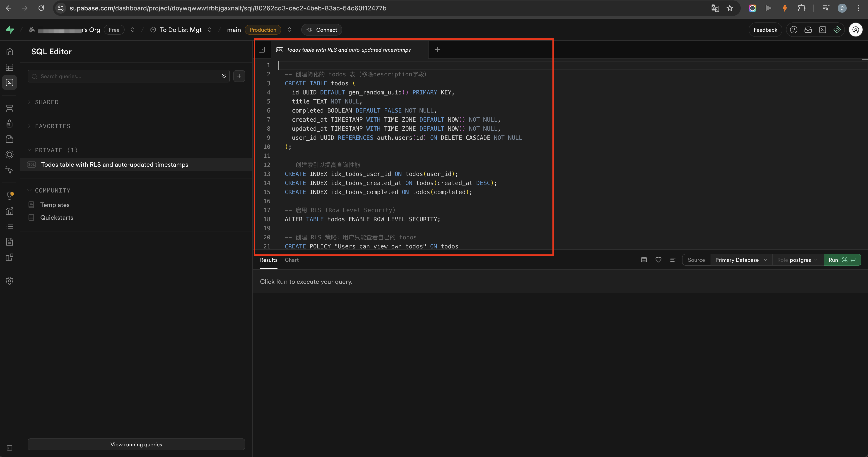The height and width of the screenshot is (457, 868).
Task: Open the Advisors lightbulb icon
Action: click(x=10, y=196)
